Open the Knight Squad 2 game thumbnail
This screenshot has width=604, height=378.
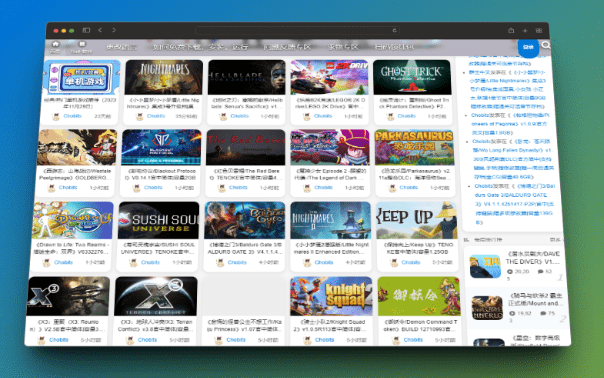tap(331, 296)
